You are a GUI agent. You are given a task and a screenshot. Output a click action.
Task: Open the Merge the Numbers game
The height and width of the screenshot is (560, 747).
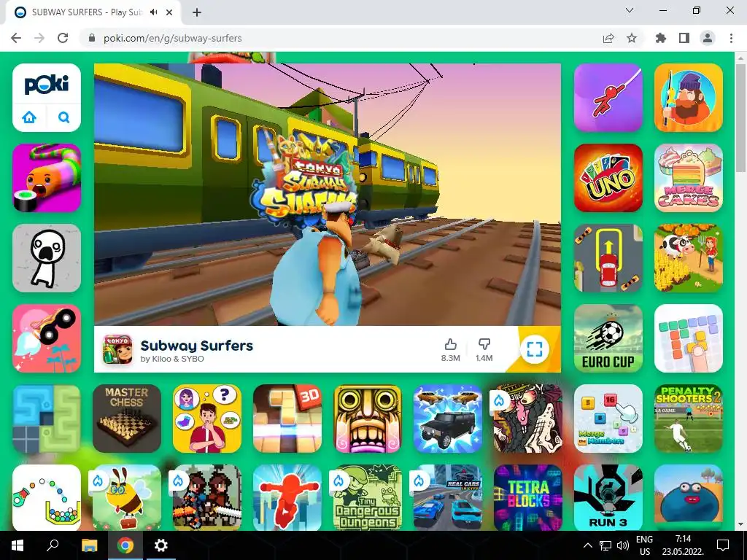608,419
